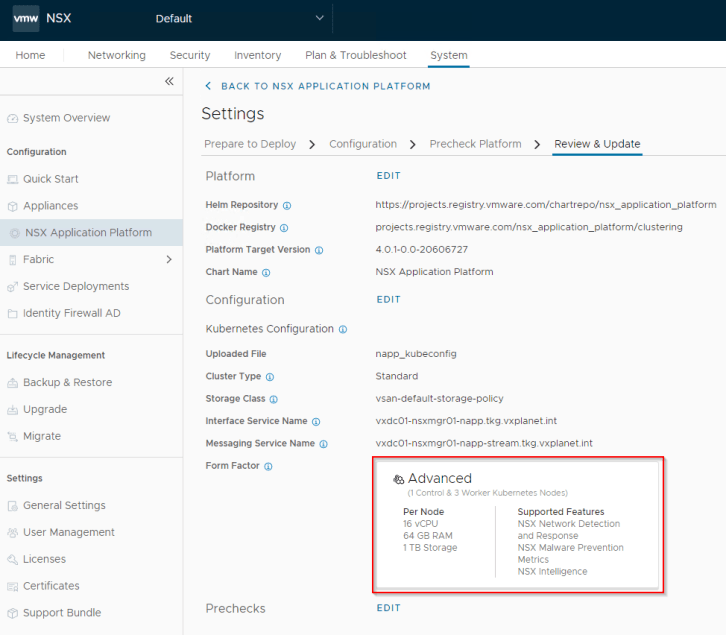Show info for Cluster Type

270,377
